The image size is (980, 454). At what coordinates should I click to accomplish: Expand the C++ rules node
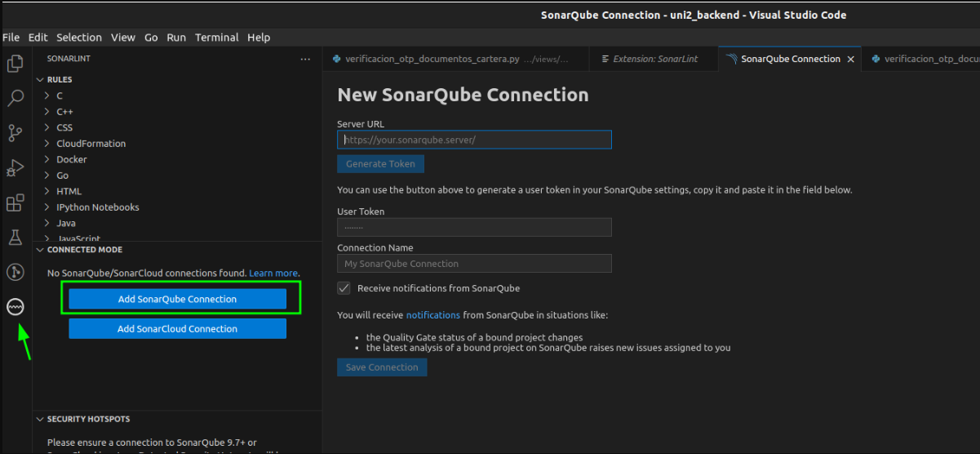47,112
